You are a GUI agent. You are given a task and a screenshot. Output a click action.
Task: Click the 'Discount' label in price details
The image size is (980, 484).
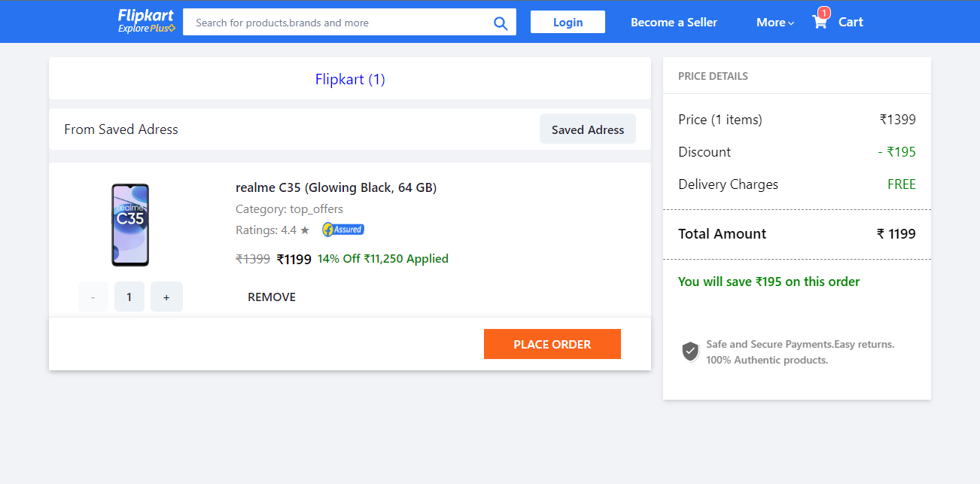[x=705, y=152]
